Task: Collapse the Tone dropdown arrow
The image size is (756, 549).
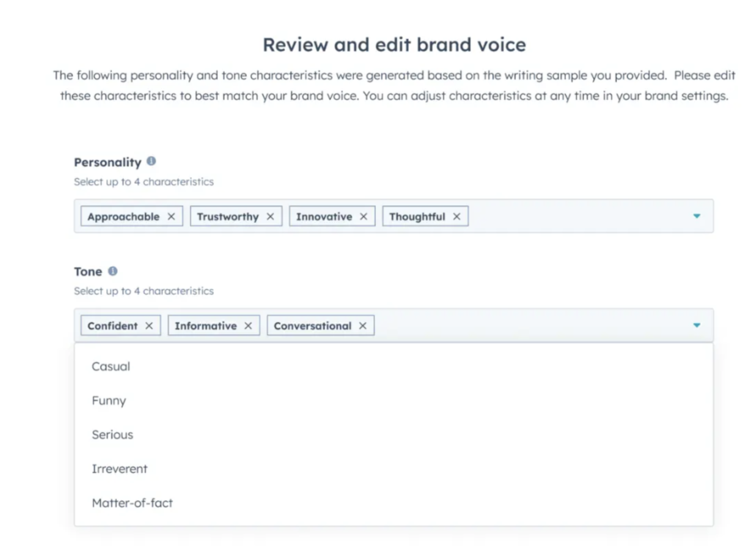Action: pyautogui.click(x=697, y=325)
